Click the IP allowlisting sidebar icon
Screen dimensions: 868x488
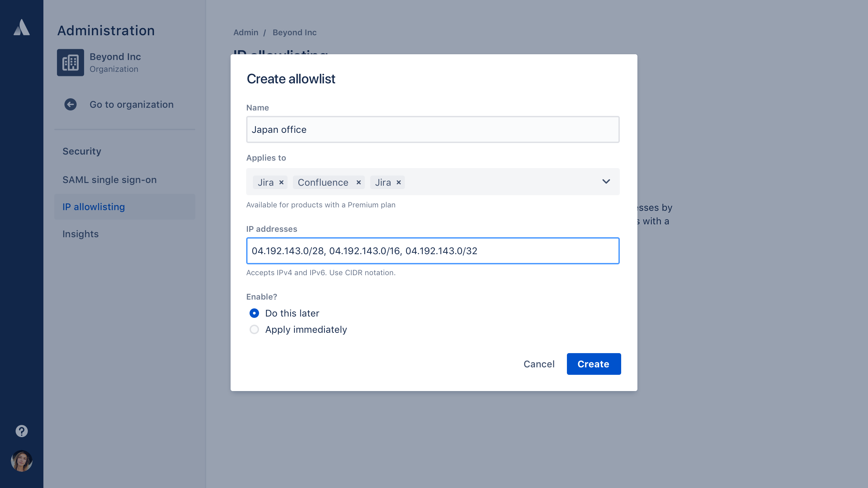(124, 207)
